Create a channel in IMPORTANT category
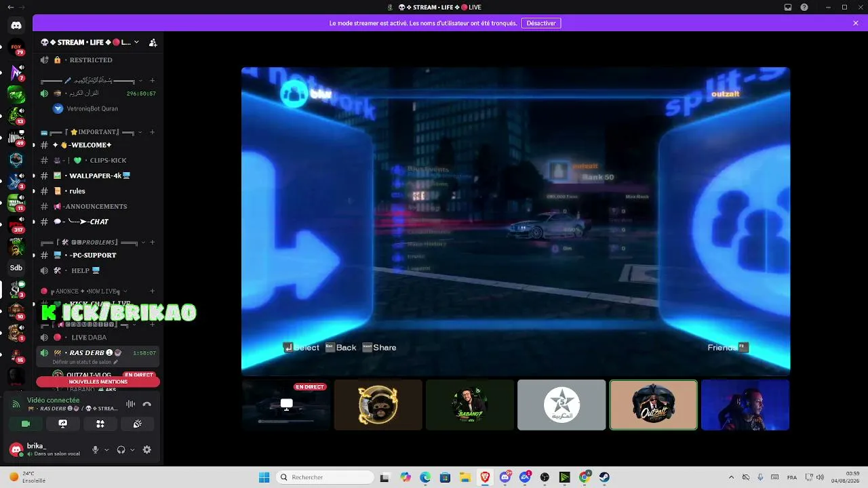This screenshot has height=488, width=868. [152, 131]
